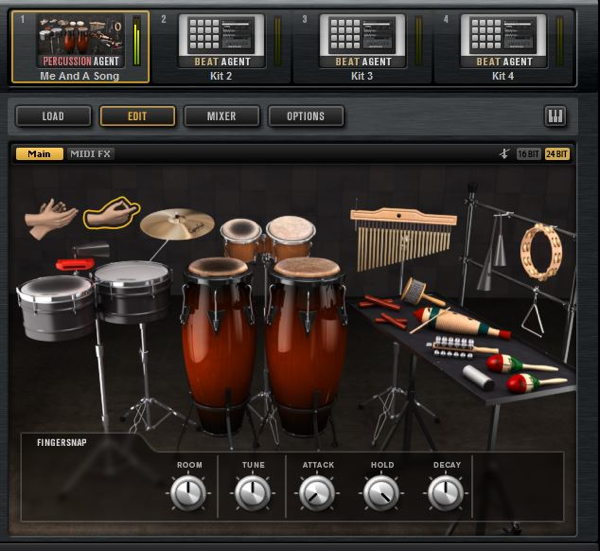600x551 pixels.
Task: Open the MIXER page
Action: pyautogui.click(x=221, y=117)
